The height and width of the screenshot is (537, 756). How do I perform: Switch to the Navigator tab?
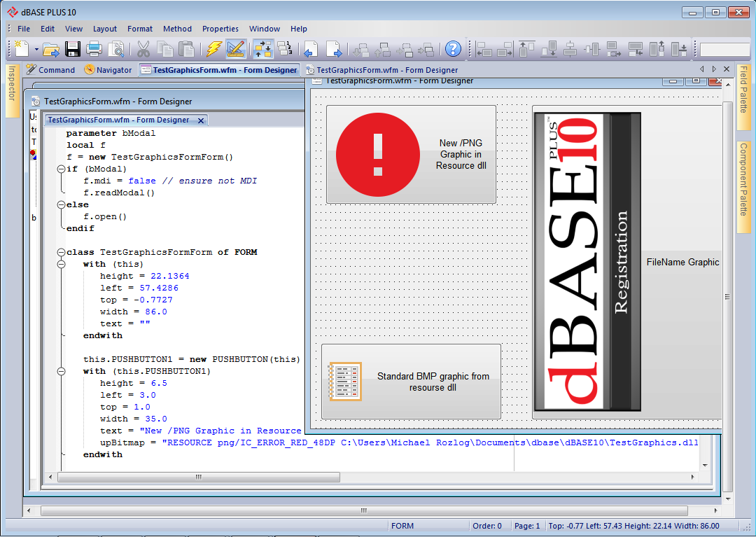(108, 70)
